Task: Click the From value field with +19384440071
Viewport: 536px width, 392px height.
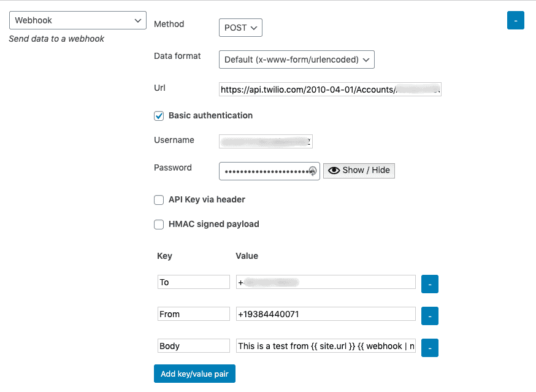Action: [326, 314]
